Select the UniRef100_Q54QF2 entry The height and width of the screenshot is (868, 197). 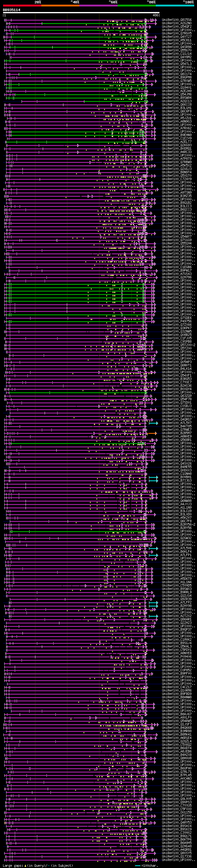[x=176, y=26]
